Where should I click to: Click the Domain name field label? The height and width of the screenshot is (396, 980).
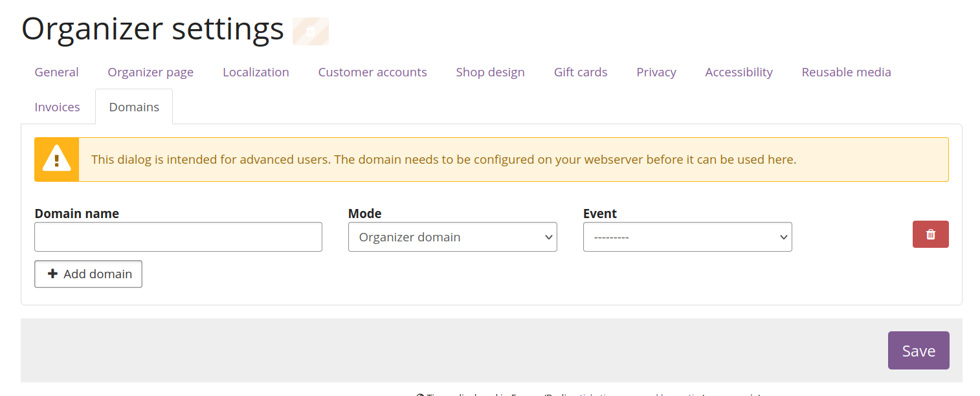pos(76,214)
